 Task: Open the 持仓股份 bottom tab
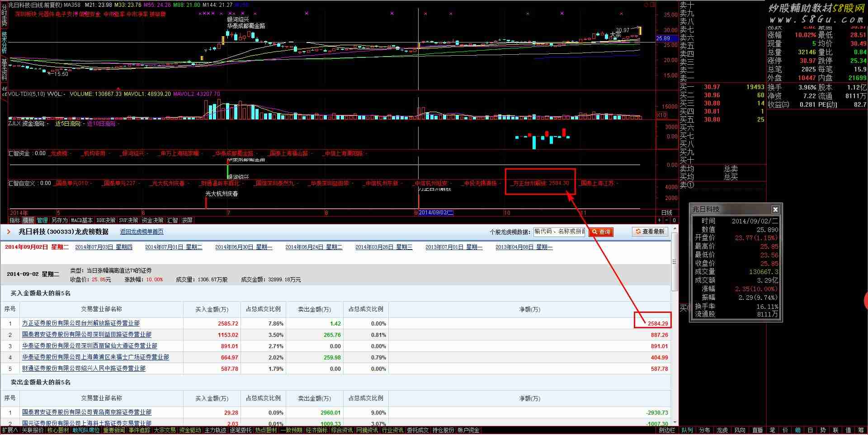[443, 430]
